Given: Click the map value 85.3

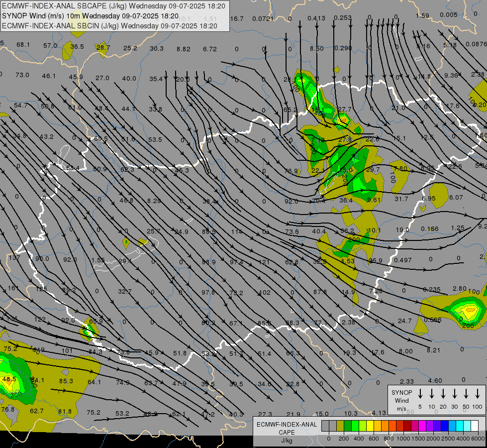Looking at the screenshot, I should [x=66, y=381].
